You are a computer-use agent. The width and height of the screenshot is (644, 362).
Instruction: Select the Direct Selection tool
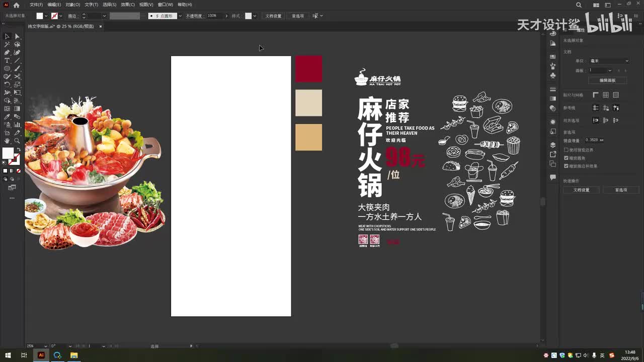point(17,36)
